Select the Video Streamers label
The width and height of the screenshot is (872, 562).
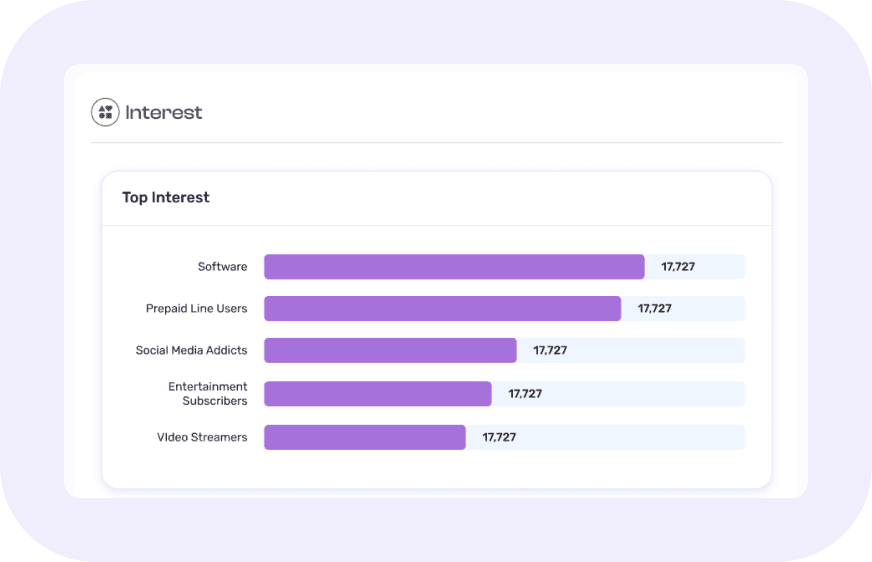point(202,437)
